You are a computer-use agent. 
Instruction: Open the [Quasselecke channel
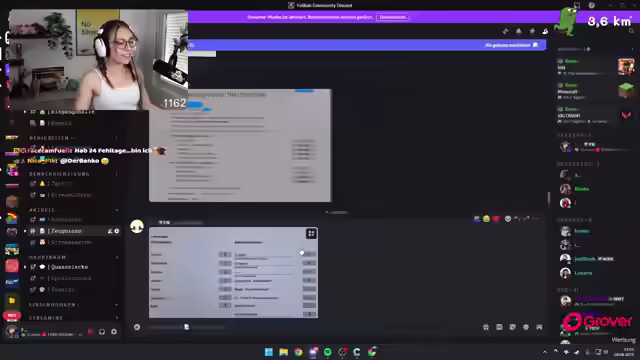73,267
